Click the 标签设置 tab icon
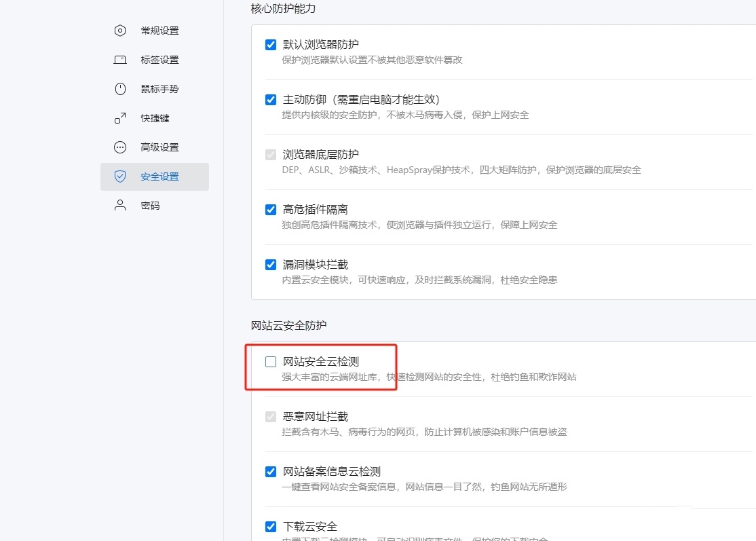 click(120, 60)
